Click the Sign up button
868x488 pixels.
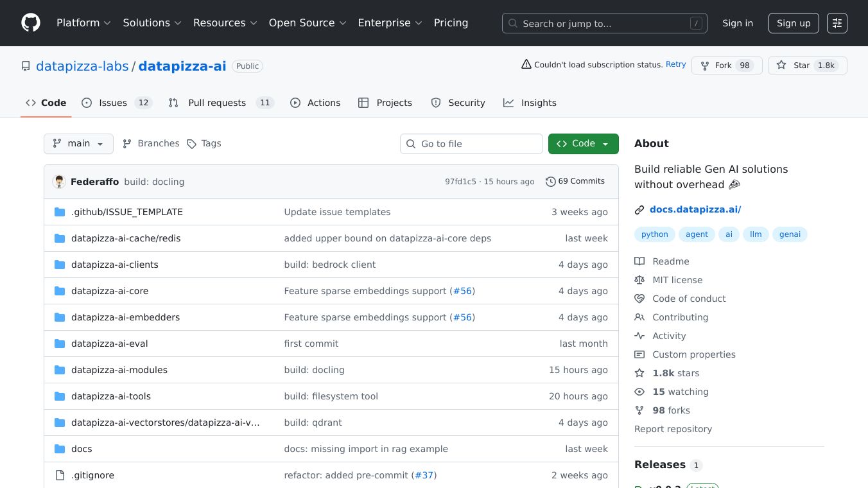click(x=794, y=23)
